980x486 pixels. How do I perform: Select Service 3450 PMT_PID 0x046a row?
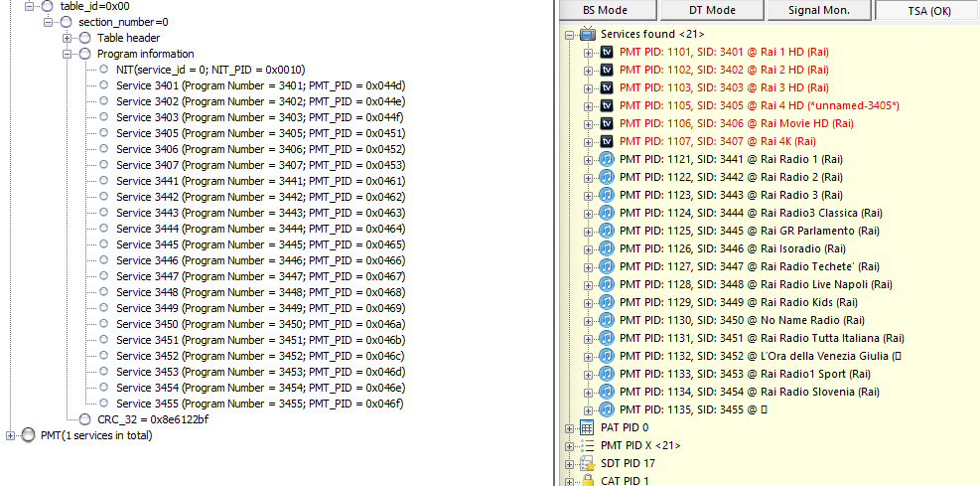[260, 324]
